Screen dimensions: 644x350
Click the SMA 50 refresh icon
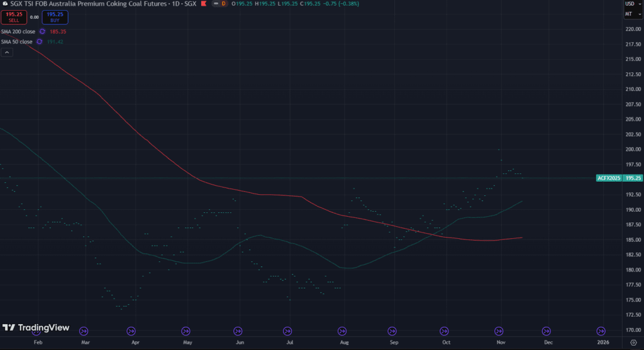(x=39, y=41)
